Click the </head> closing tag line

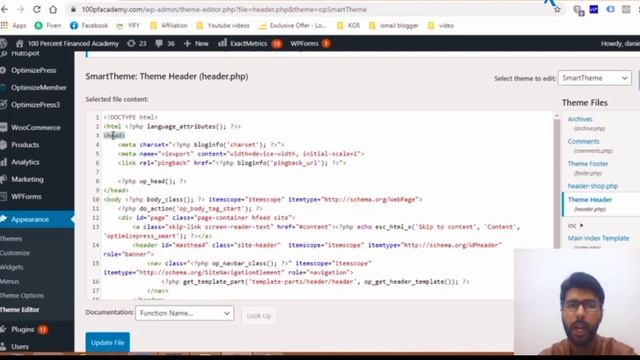pos(116,190)
